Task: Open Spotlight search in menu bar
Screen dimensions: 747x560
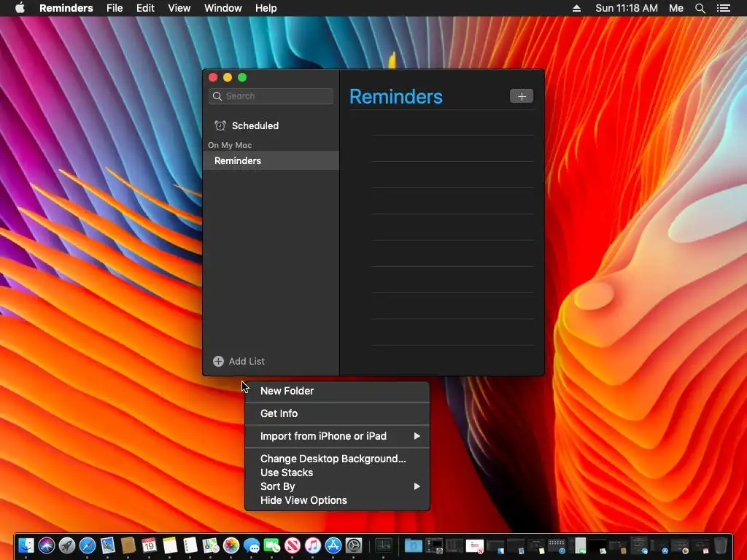Action: pyautogui.click(x=700, y=8)
